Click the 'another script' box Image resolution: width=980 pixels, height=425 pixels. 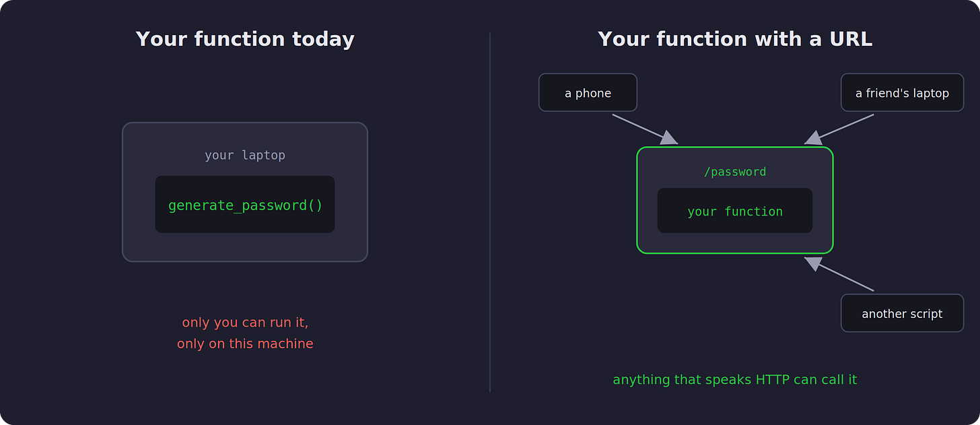point(902,313)
